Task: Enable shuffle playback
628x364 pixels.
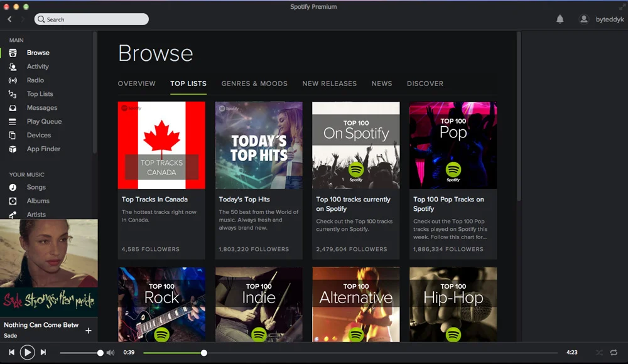Action: coord(598,353)
